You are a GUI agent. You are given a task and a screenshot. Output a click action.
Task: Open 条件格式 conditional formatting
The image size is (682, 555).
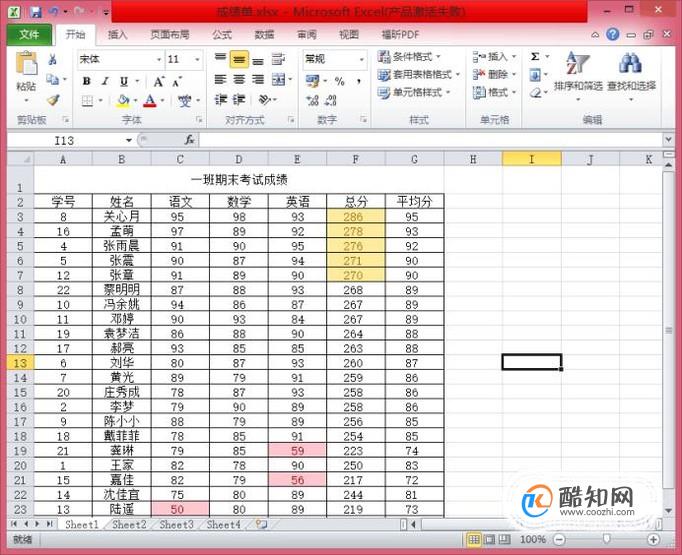tap(409, 57)
